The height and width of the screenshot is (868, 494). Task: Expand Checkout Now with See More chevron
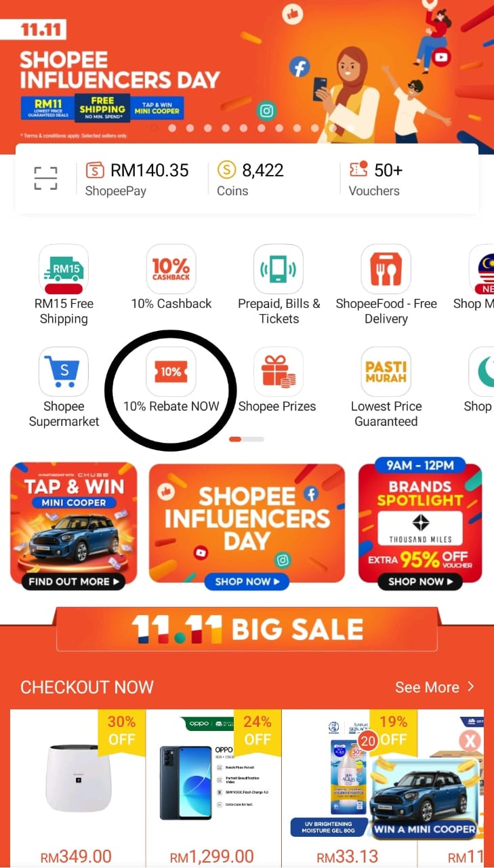435,687
